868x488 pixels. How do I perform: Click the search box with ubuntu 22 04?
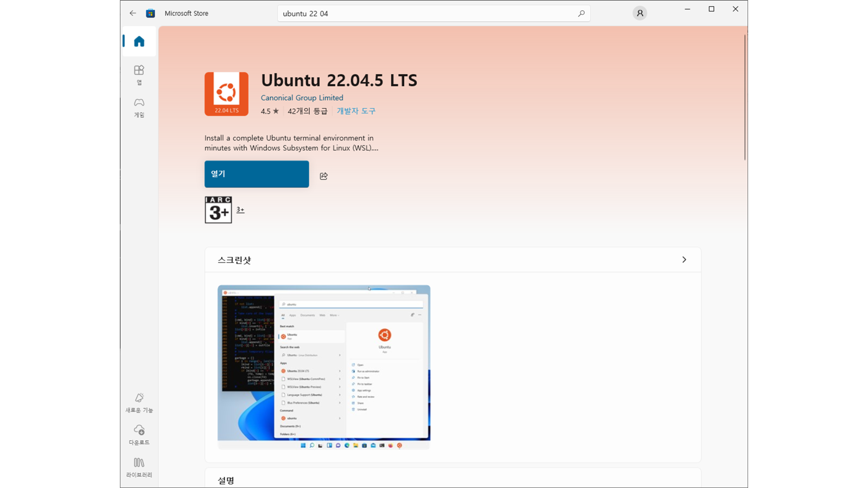[433, 14]
